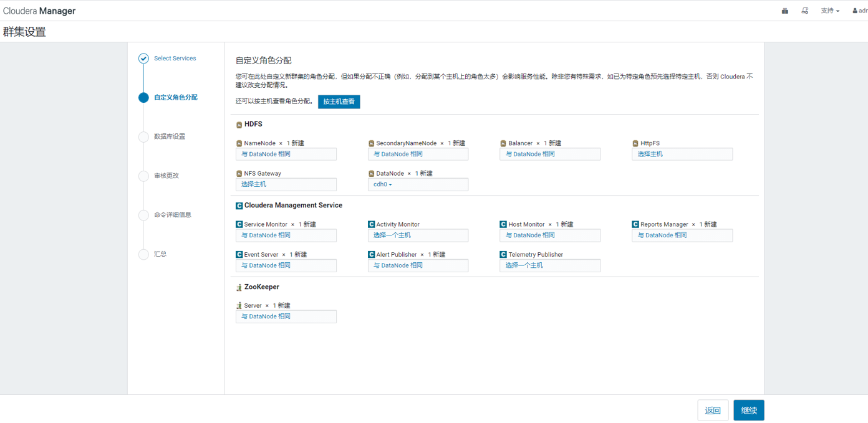Select the 命令详细信息 step
The width and height of the screenshot is (868, 423).
[173, 215]
